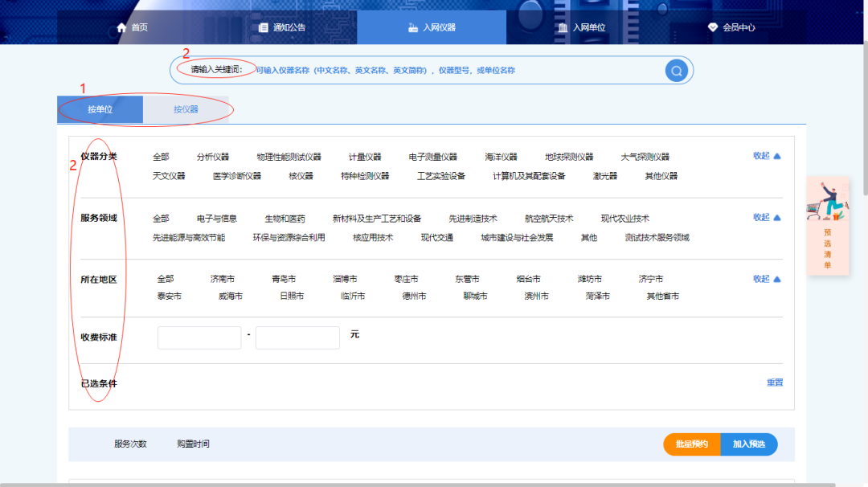Image resolution: width=868 pixels, height=487 pixels.
Task: Click the magnifier search icon button
Action: point(677,71)
